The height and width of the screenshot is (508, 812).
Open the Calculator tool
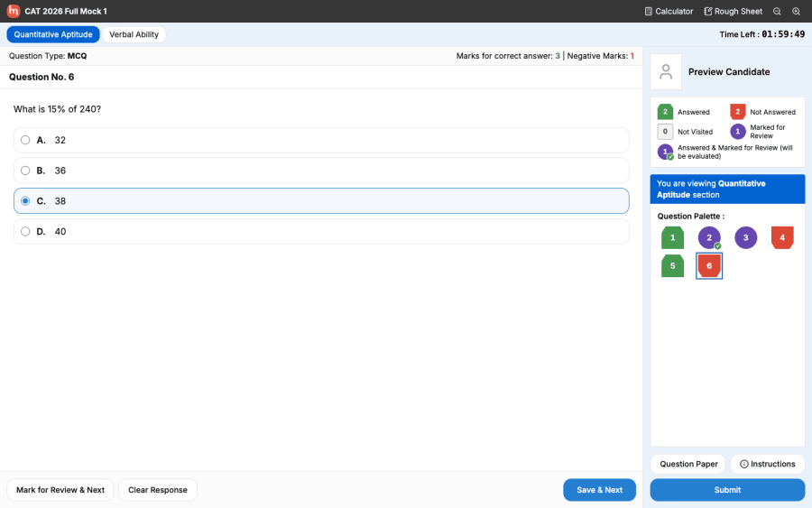pyautogui.click(x=669, y=12)
